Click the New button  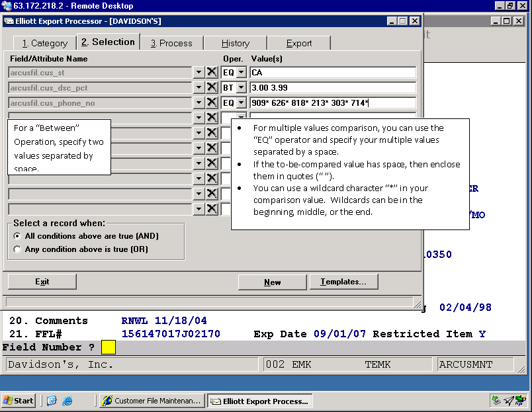(273, 282)
